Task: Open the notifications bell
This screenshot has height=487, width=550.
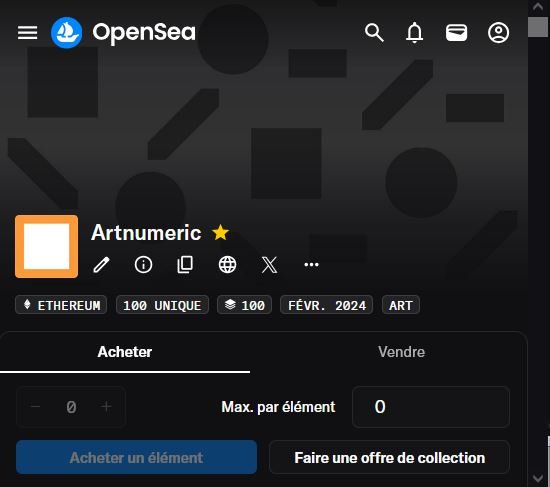Action: pos(414,33)
